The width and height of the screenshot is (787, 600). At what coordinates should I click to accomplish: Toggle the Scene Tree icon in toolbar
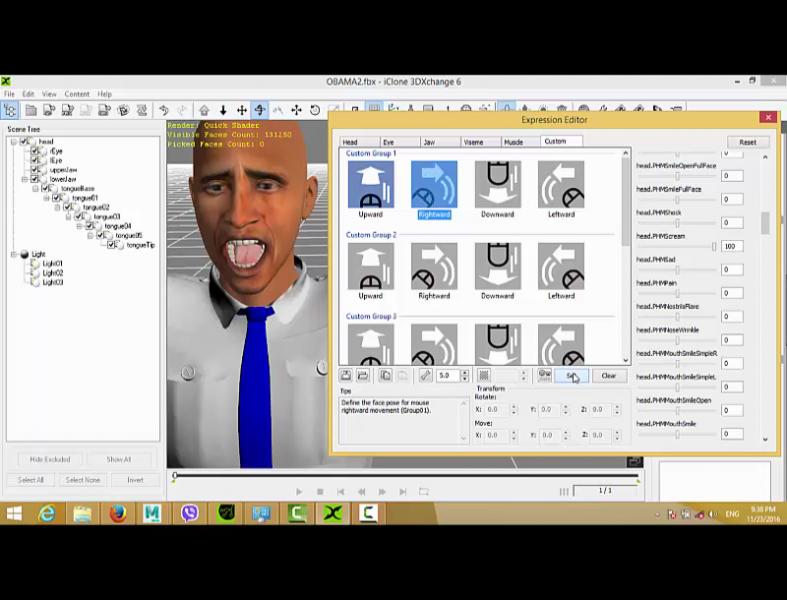[x=10, y=109]
